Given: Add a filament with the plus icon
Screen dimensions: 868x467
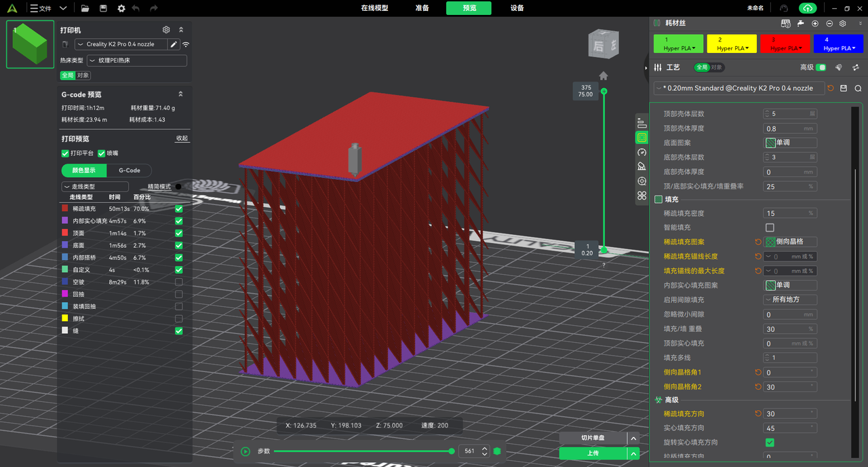Looking at the screenshot, I should pyautogui.click(x=815, y=23).
